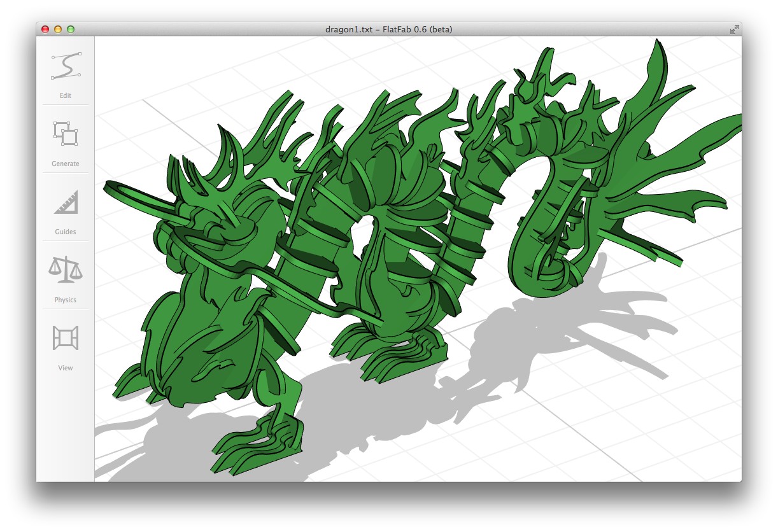Open the View perspective icon
Image resolution: width=778 pixels, height=532 pixels.
(x=66, y=338)
